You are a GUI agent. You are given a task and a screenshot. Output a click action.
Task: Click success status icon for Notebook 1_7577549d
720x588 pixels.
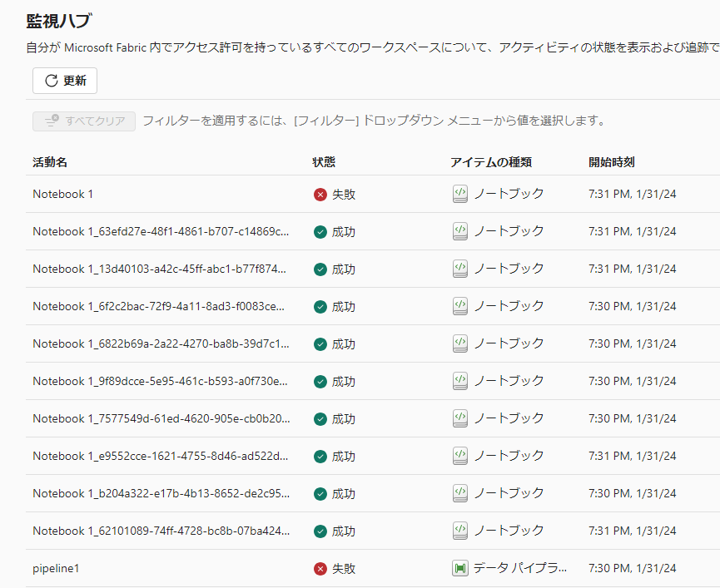click(x=320, y=419)
